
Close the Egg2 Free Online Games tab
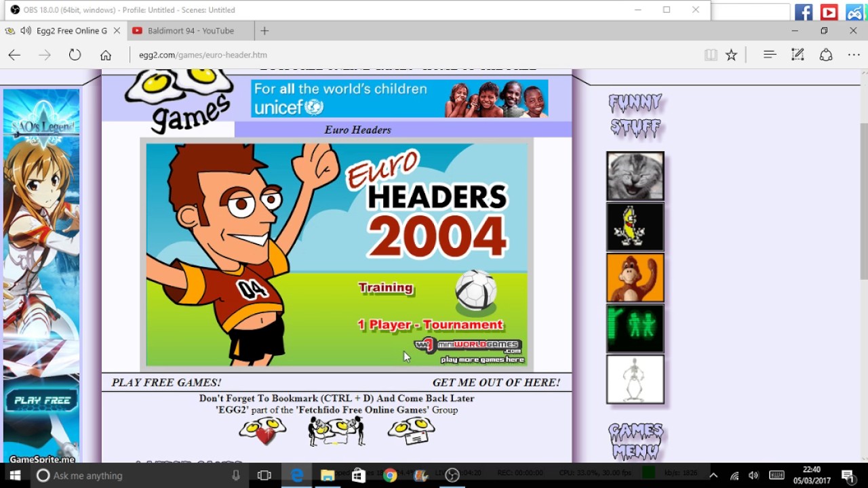point(117,30)
